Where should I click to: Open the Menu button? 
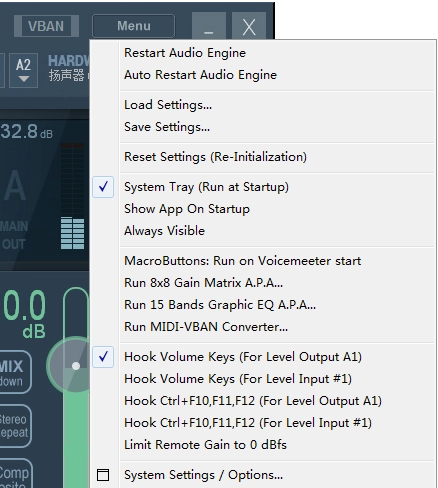pyautogui.click(x=133, y=26)
